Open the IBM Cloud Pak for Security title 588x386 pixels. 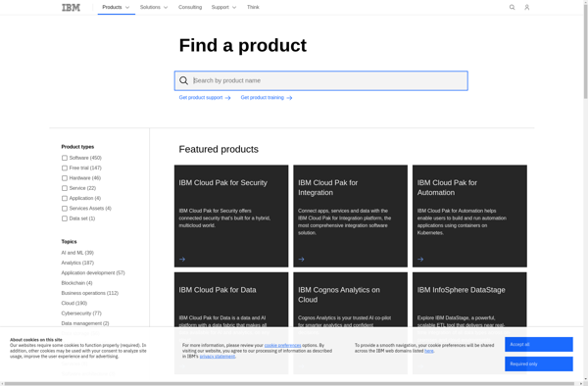pos(223,183)
